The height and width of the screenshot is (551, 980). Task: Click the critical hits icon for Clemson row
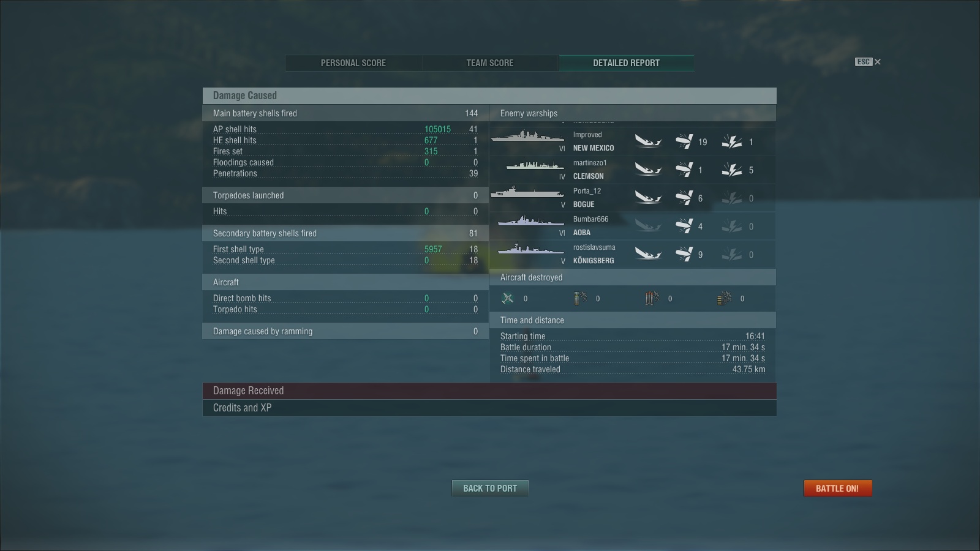tap(732, 170)
